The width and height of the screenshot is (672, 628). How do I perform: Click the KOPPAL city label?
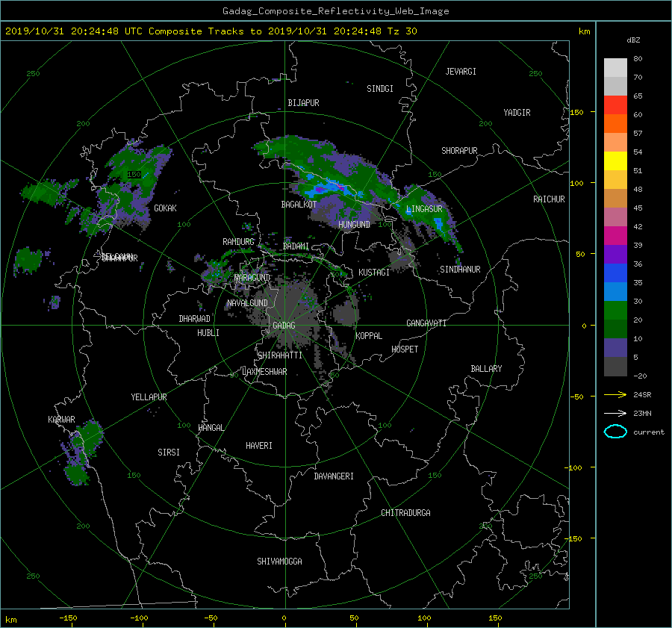click(369, 336)
